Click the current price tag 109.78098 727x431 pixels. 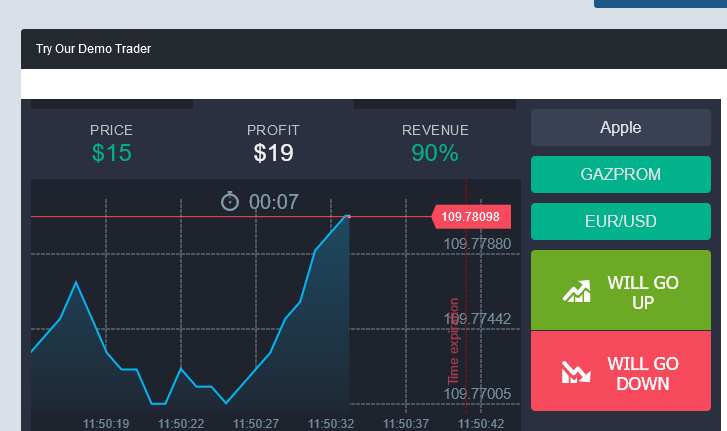point(471,217)
